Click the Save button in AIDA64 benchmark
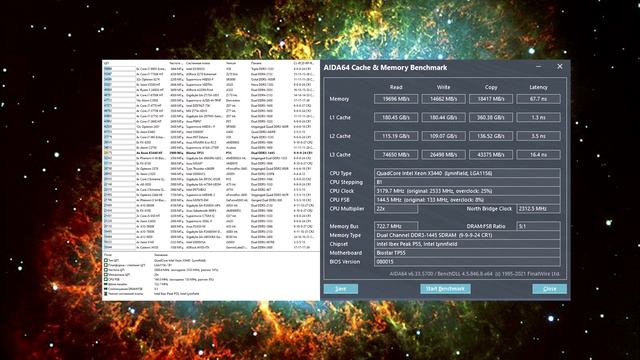The height and width of the screenshot is (360, 640). click(341, 289)
